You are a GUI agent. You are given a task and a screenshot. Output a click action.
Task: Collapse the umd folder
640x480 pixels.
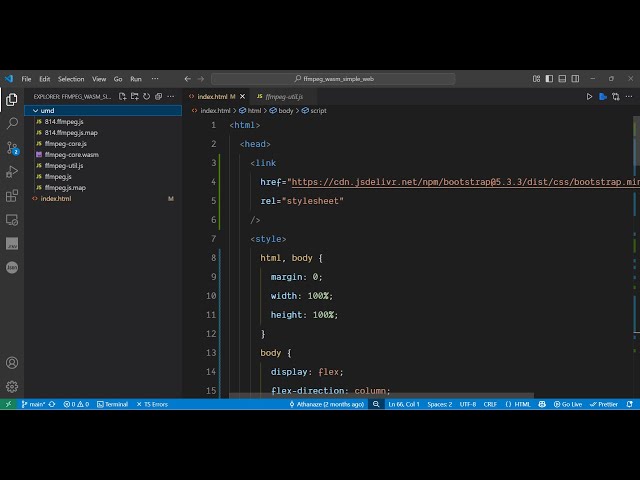pyautogui.click(x=103, y=111)
